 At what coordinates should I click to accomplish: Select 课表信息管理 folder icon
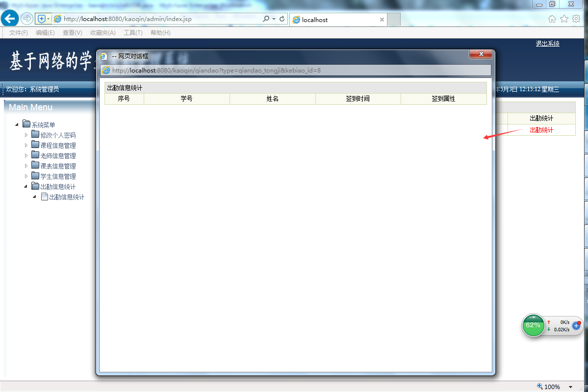(x=35, y=165)
